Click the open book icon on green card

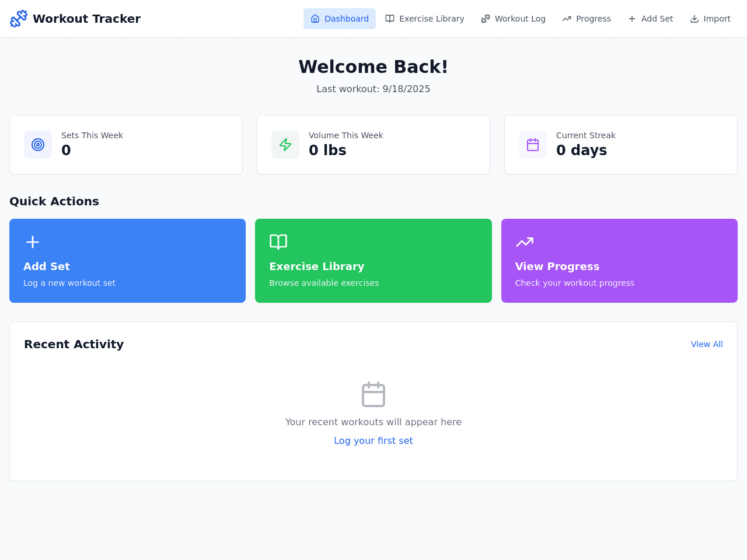click(278, 242)
